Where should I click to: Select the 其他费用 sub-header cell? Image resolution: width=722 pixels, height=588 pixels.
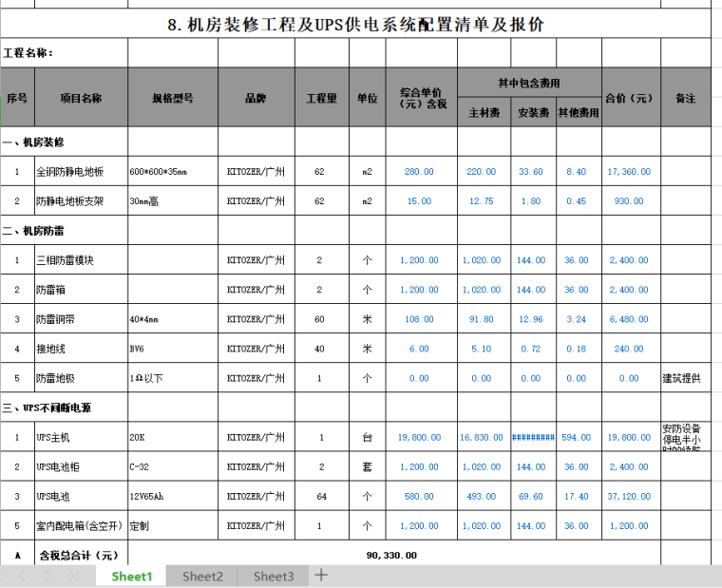(x=578, y=113)
